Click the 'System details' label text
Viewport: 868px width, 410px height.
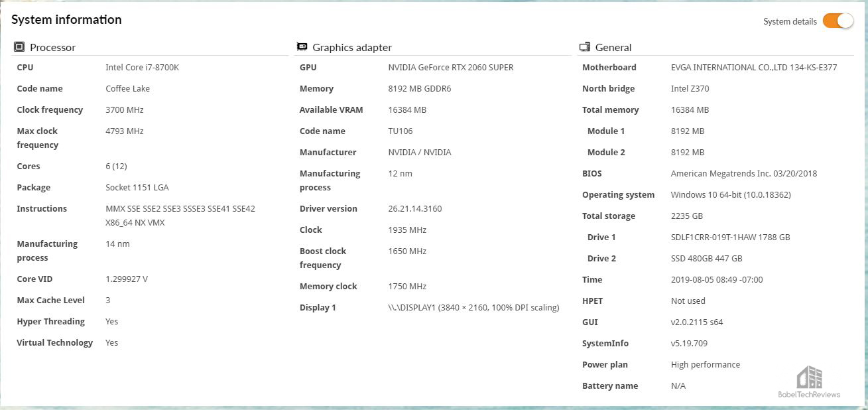pyautogui.click(x=790, y=21)
